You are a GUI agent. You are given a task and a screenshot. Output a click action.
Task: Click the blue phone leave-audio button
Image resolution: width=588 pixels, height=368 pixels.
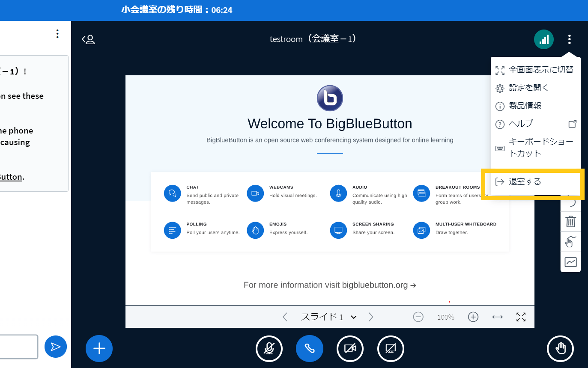pyautogui.click(x=310, y=348)
